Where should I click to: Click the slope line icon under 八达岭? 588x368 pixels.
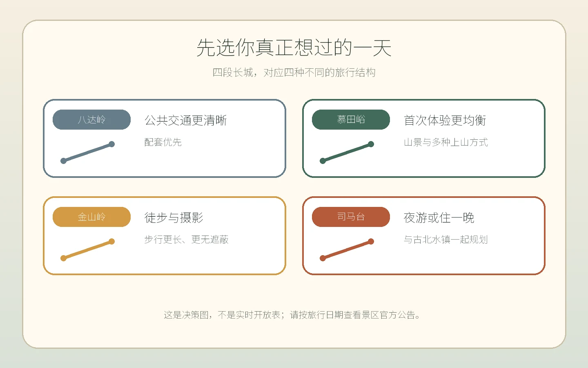click(87, 153)
